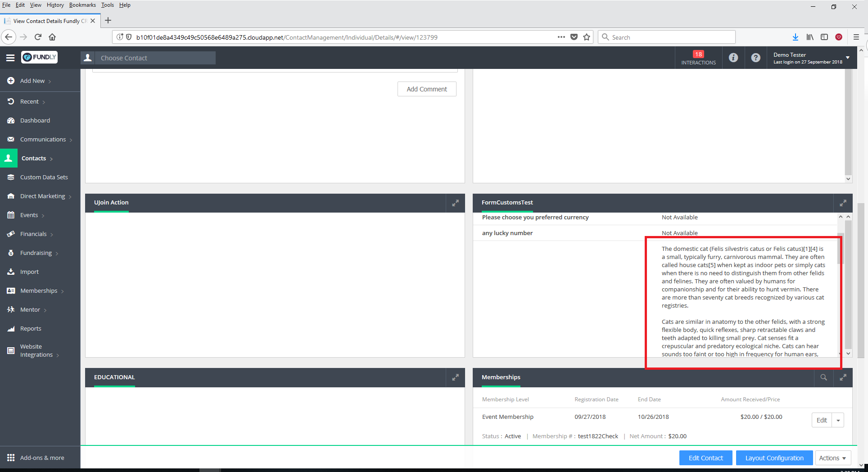Bookmark this page with the star icon
868x472 pixels.
point(587,37)
